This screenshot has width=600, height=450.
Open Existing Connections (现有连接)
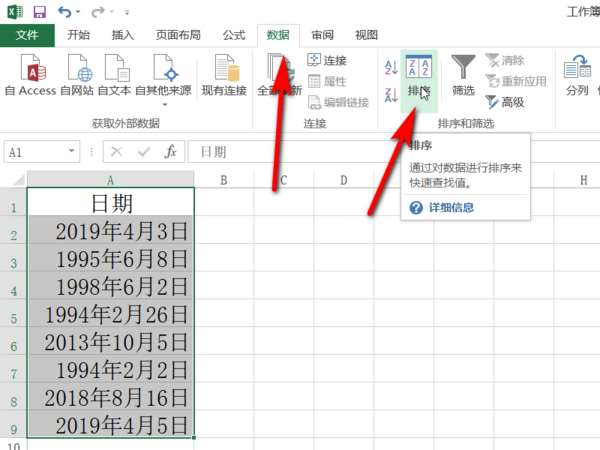(x=224, y=75)
